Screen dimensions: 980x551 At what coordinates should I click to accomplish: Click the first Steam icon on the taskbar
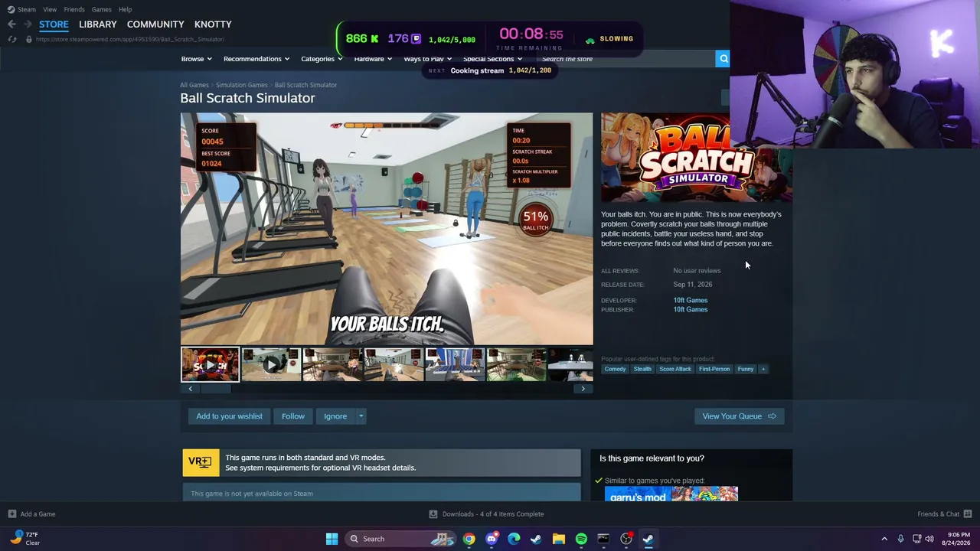pos(536,539)
